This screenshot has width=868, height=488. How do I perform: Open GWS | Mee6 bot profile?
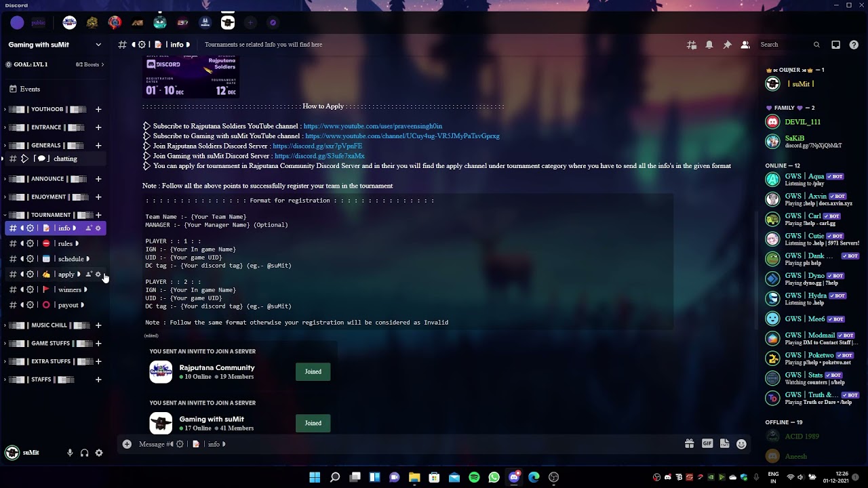coord(811,319)
